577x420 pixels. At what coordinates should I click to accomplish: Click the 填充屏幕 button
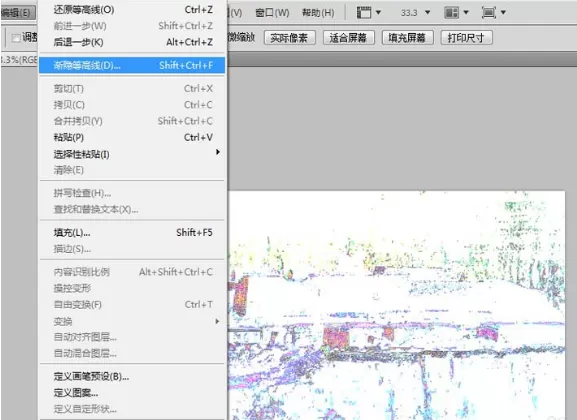407,38
